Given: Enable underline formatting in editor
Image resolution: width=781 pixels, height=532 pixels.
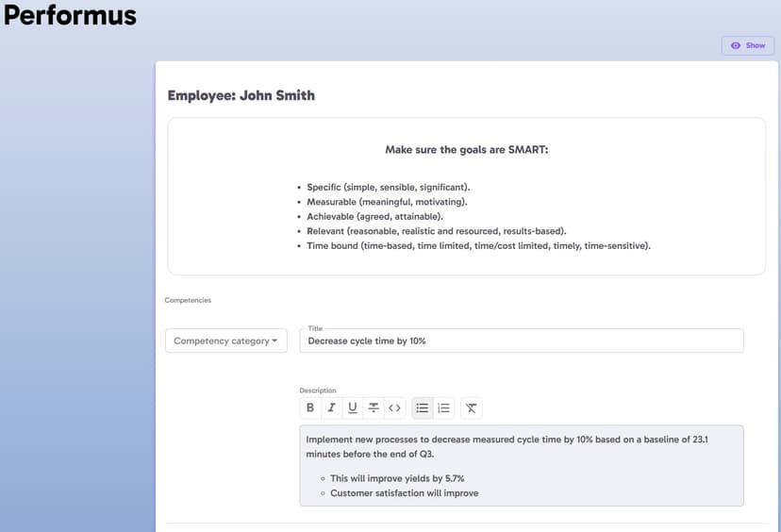Looking at the screenshot, I should 353,408.
